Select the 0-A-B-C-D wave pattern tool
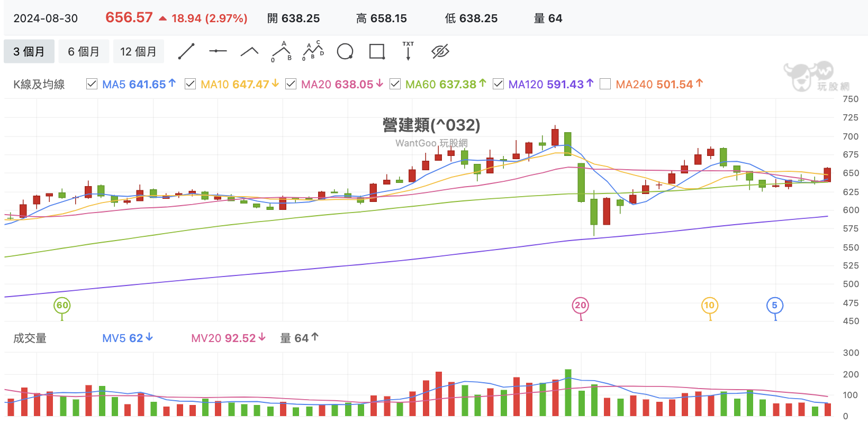The height and width of the screenshot is (424, 868). 313,51
